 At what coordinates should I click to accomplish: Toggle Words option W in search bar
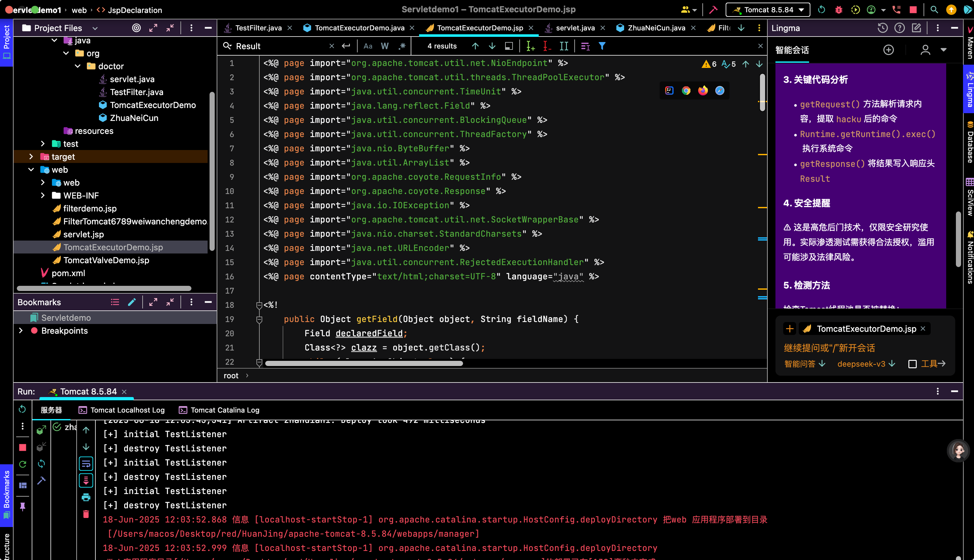tap(384, 46)
